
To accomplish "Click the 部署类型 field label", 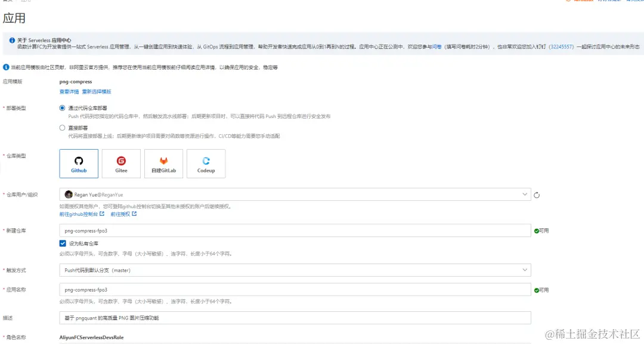I will pos(16,108).
